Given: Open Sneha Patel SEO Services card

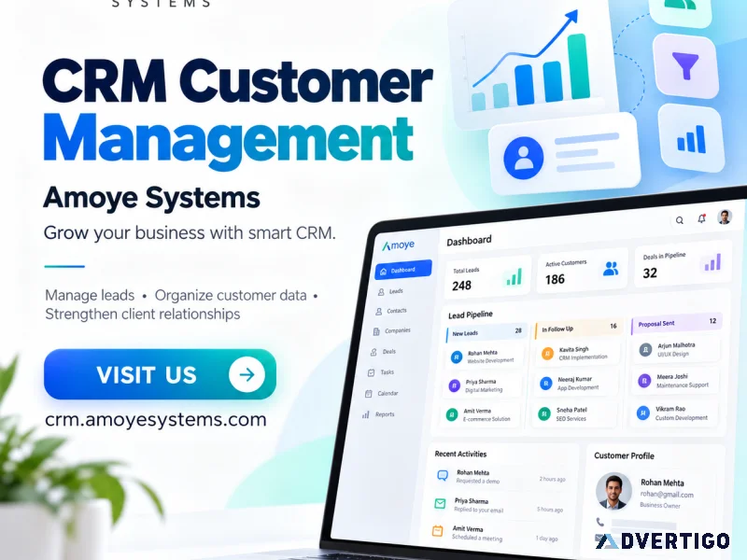Looking at the screenshot, I should pos(573,413).
